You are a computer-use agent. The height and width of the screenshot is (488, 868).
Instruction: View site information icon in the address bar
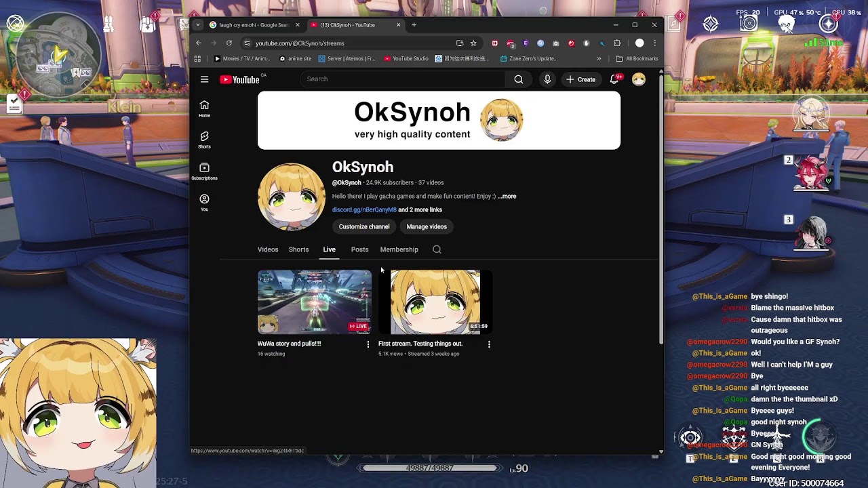[x=247, y=43]
